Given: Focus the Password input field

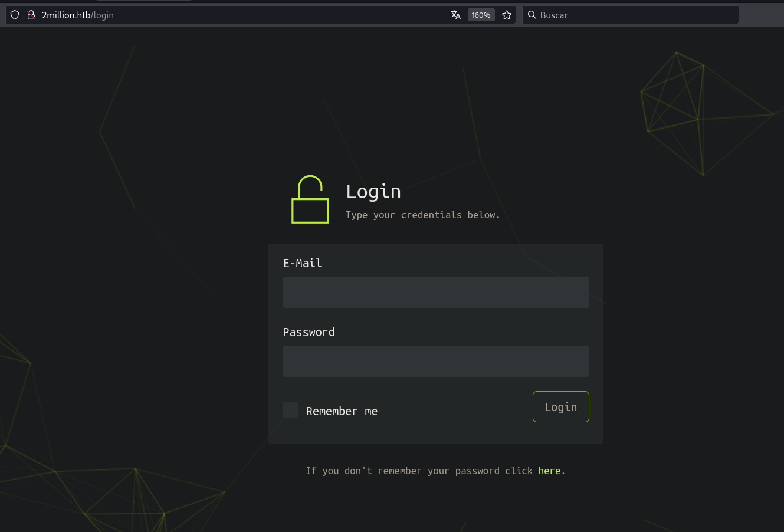Looking at the screenshot, I should [x=435, y=362].
